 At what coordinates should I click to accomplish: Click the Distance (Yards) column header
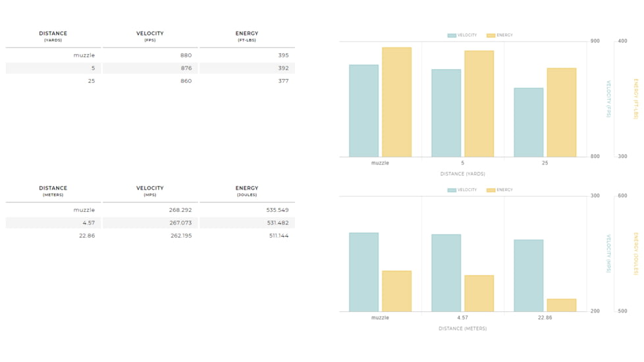tap(53, 36)
